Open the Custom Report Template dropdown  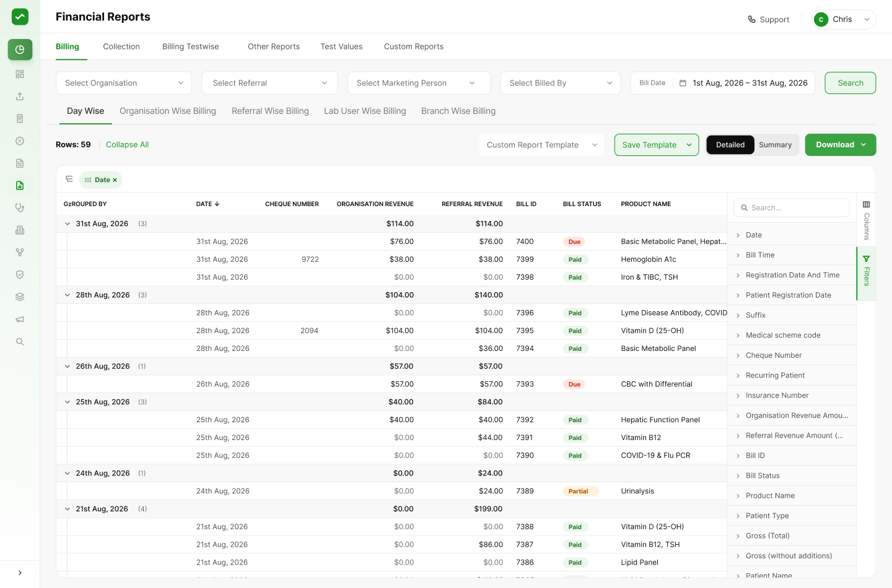click(x=541, y=145)
